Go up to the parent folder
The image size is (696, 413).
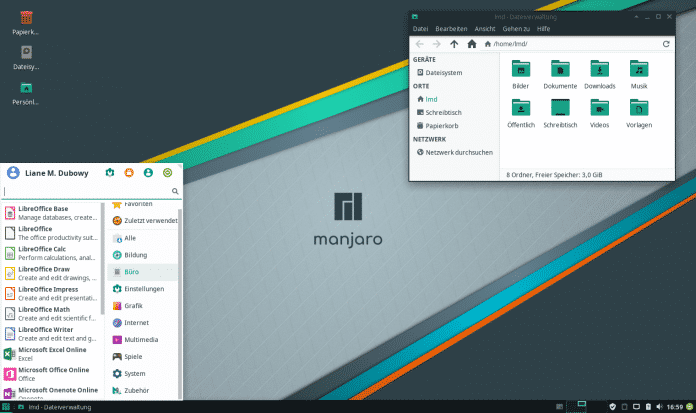point(454,44)
